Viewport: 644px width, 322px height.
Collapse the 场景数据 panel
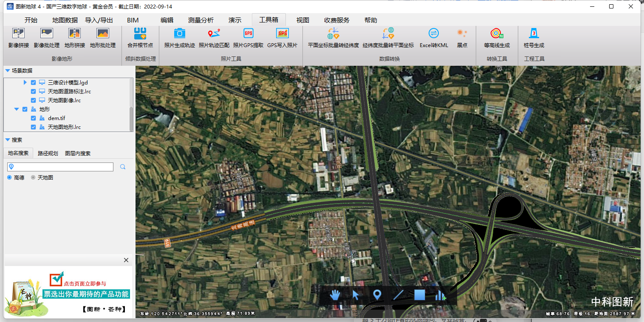click(x=7, y=71)
